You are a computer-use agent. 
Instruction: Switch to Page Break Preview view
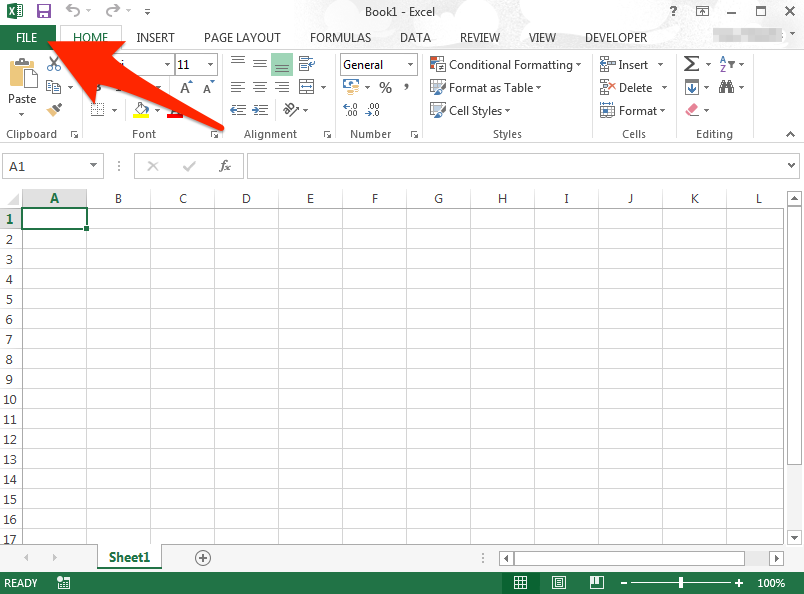(x=597, y=583)
